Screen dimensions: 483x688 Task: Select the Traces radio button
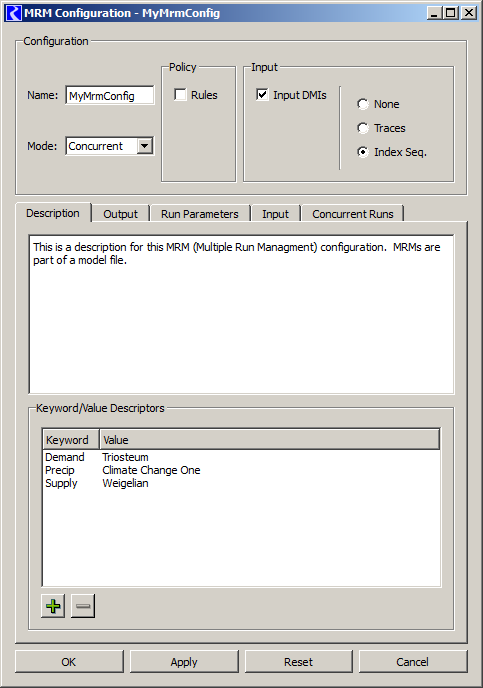pos(363,128)
